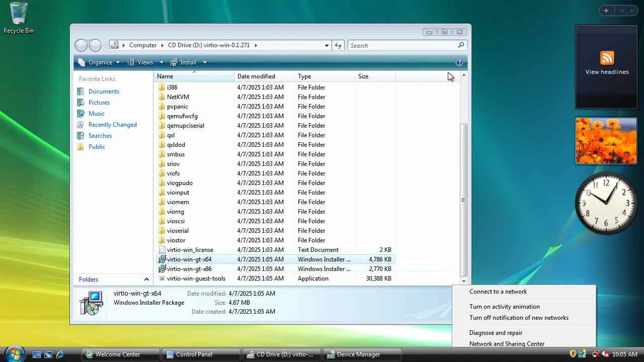Expand the breadcrumb arrow before Computer

tap(124, 45)
